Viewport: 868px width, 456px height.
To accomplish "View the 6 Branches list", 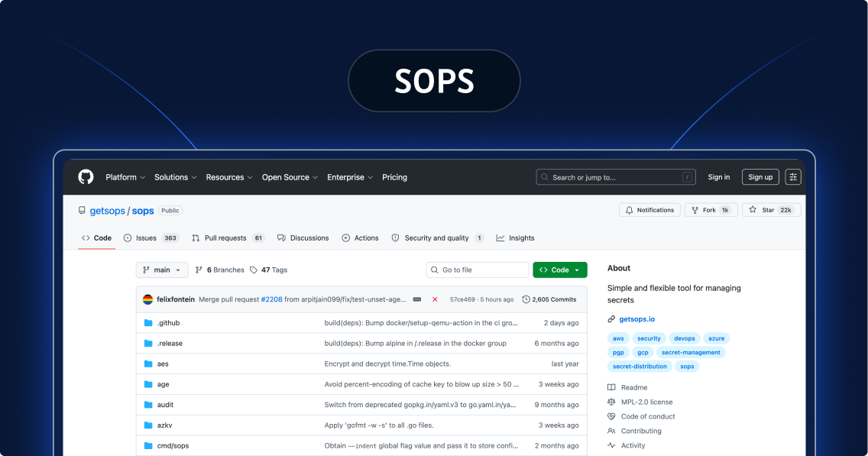I will click(x=220, y=270).
